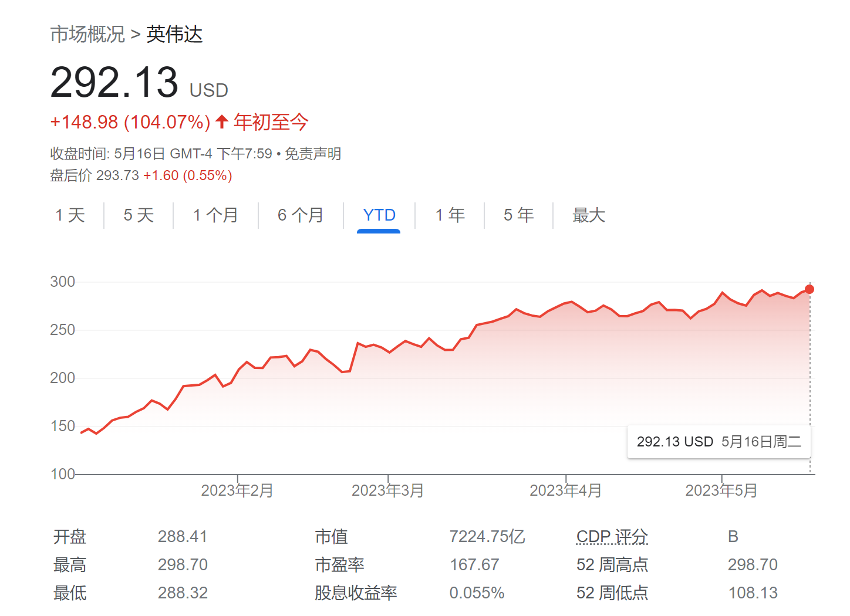Click the 最低 value 288.32
Image resolution: width=850 pixels, height=616 pixels.
tap(183, 593)
